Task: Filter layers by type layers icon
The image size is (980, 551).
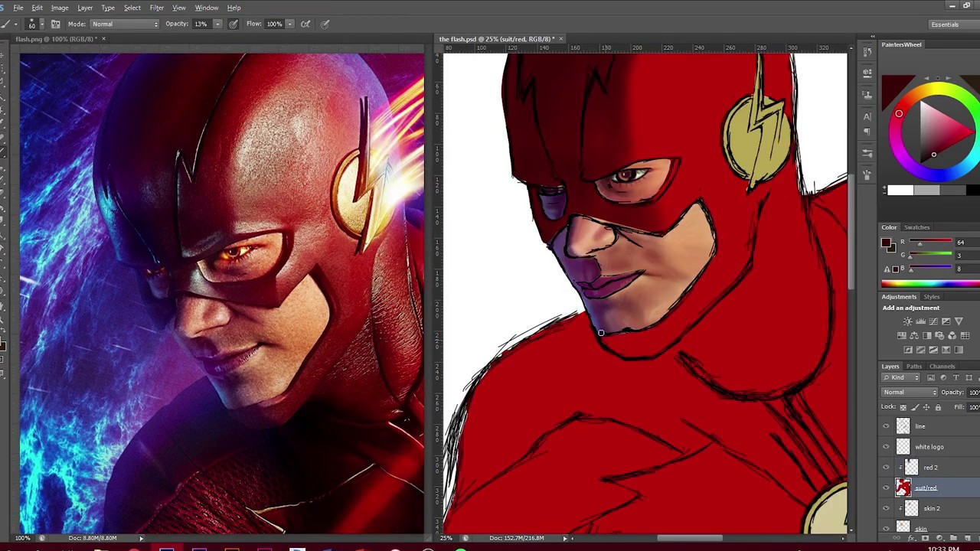Action: click(956, 377)
